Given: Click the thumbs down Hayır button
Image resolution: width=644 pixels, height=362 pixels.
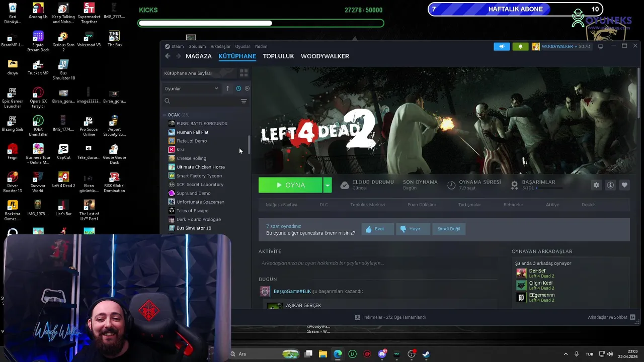Looking at the screenshot, I should (x=413, y=229).
